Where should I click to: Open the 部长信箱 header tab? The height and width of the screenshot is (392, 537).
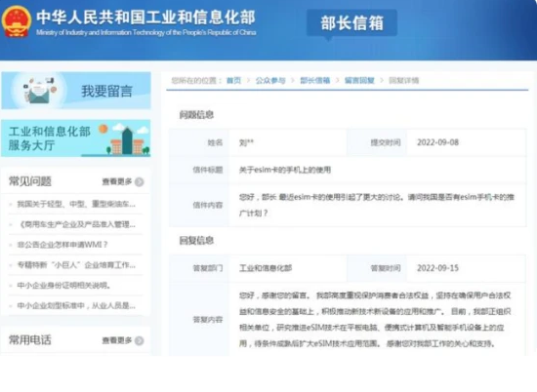tap(351, 23)
